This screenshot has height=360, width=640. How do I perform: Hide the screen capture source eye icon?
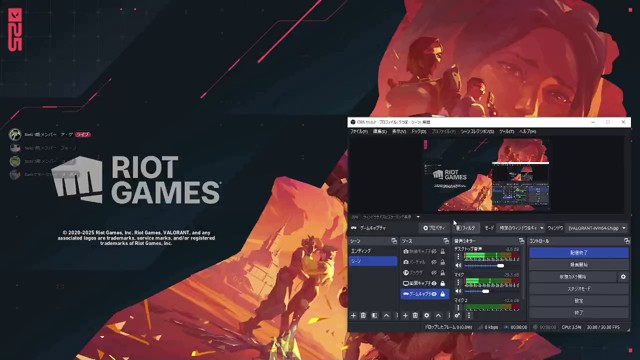click(x=434, y=283)
